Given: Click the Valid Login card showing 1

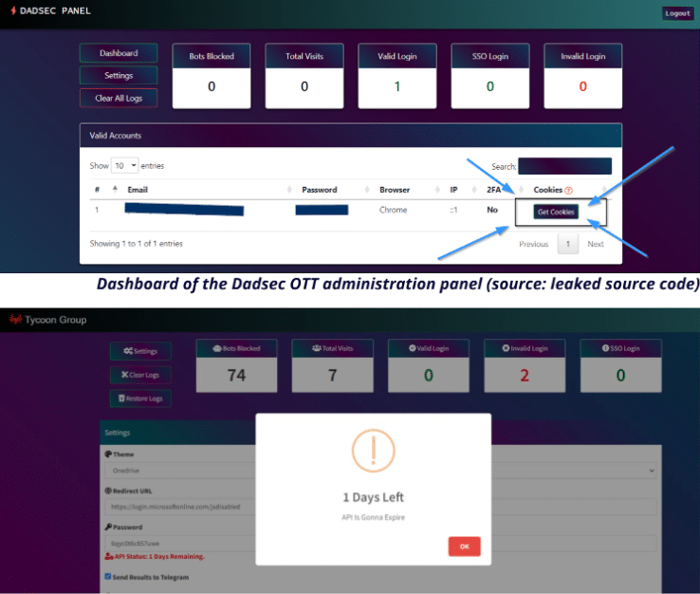Looking at the screenshot, I should (397, 76).
